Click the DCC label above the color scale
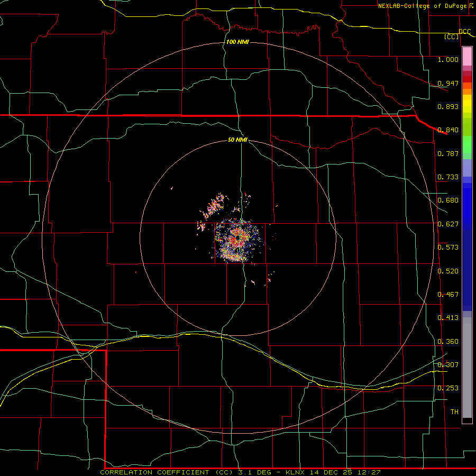 coord(464,31)
